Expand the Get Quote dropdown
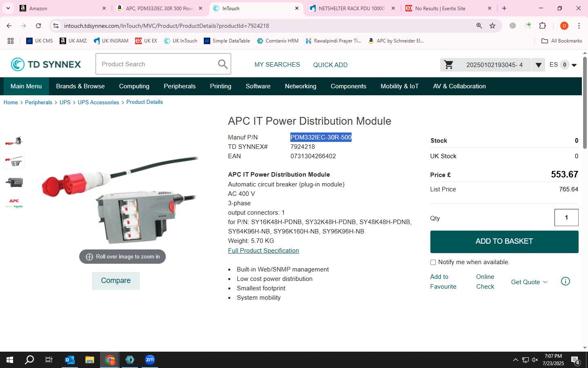 pyautogui.click(x=529, y=282)
